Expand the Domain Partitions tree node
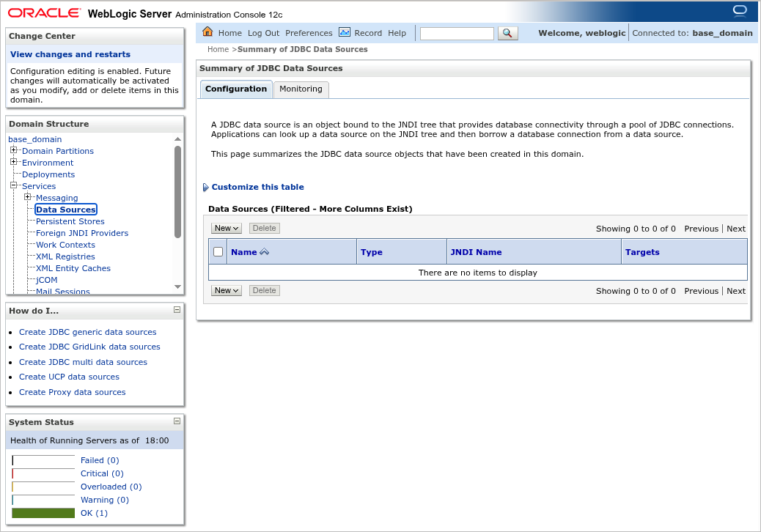The image size is (761, 532). point(13,150)
